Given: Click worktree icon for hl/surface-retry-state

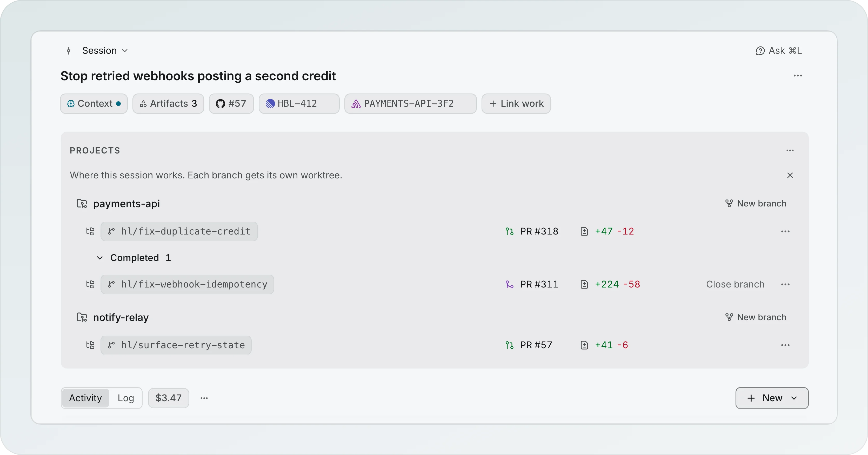Looking at the screenshot, I should [90, 345].
